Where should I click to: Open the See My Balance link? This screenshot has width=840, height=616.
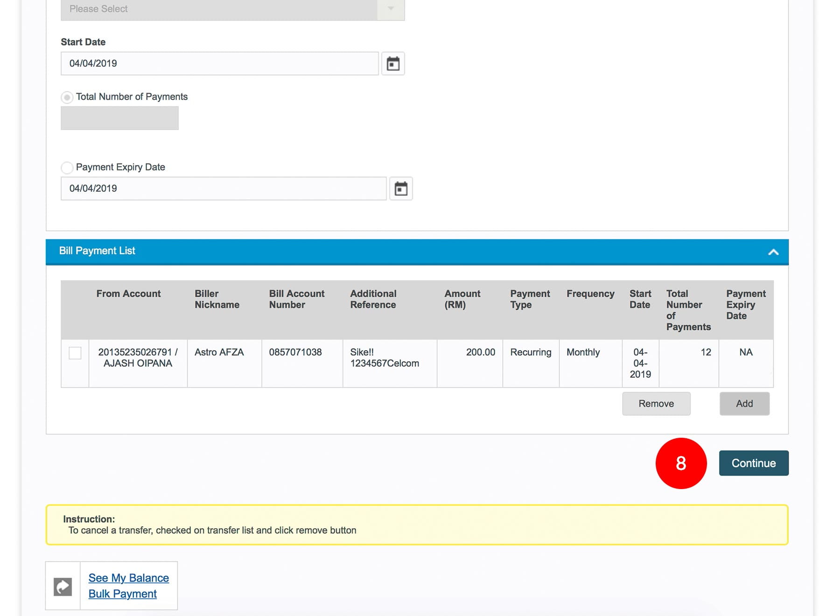pyautogui.click(x=128, y=578)
